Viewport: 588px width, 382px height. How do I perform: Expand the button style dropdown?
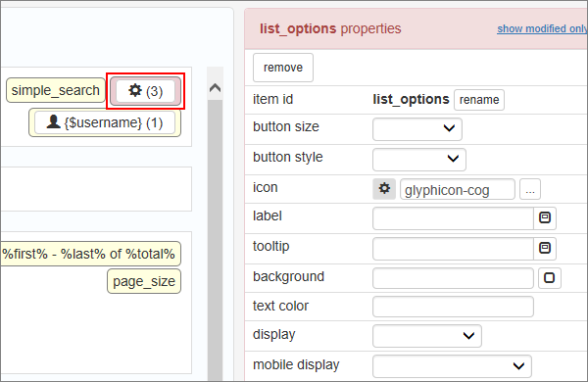point(419,160)
